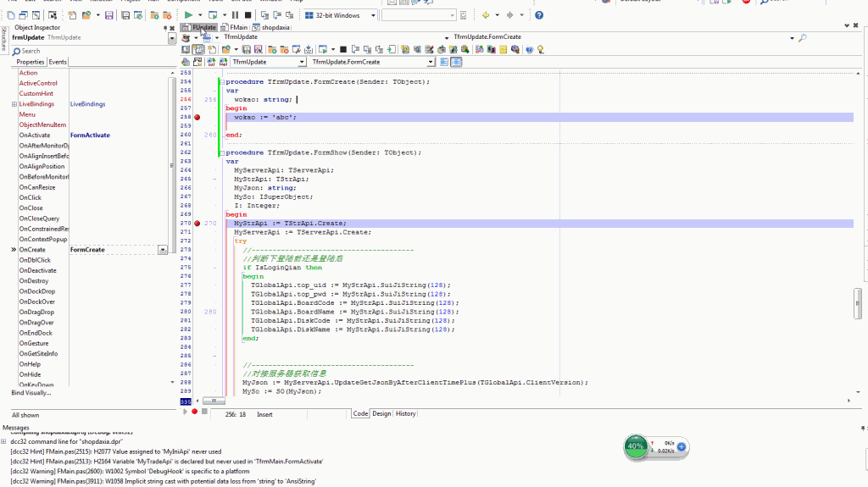The width and height of the screenshot is (868, 487).
Task: Open the TfrmUpdate class combo box
Action: tap(302, 62)
